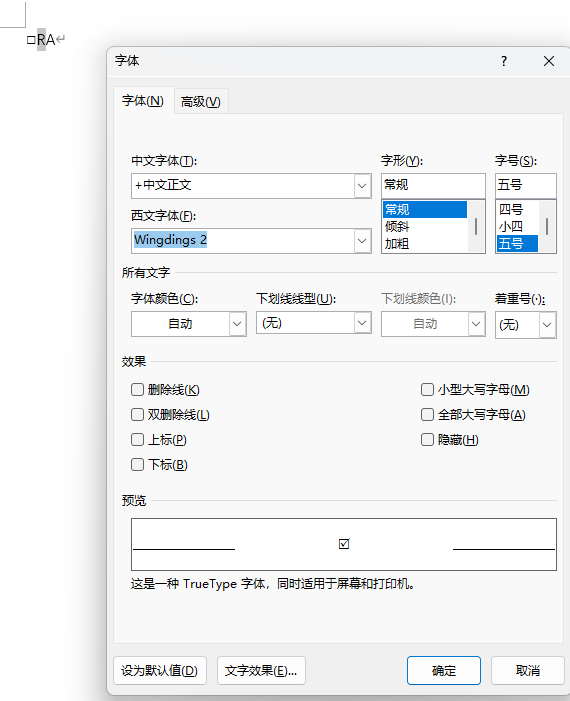570x701 pixels.
Task: Click the 取消 button
Action: click(x=528, y=671)
